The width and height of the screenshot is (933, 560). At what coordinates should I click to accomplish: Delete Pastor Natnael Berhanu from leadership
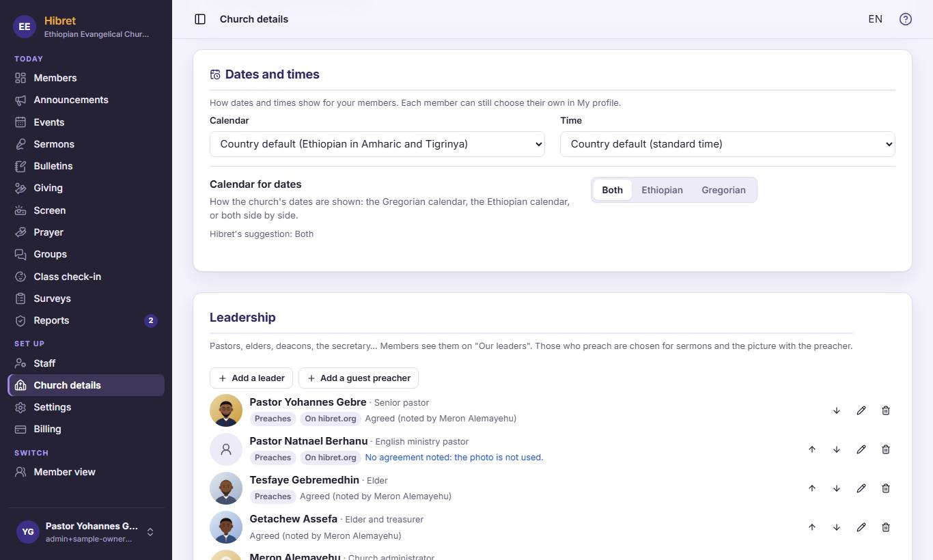(x=886, y=449)
